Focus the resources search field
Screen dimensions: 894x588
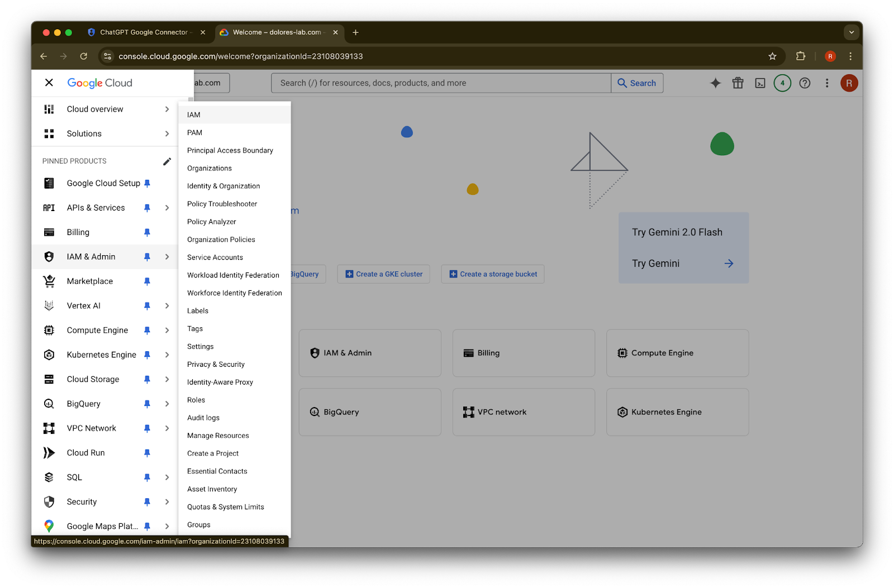coord(441,83)
